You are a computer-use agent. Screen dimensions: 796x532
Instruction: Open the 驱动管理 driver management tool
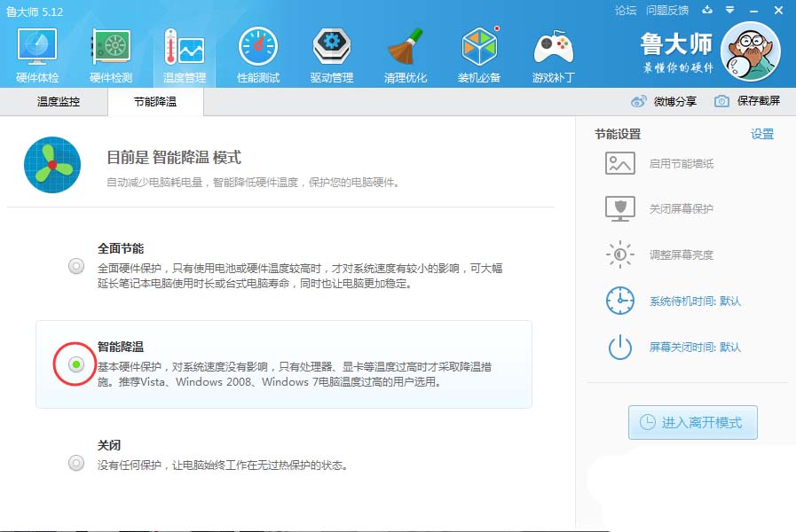331,53
